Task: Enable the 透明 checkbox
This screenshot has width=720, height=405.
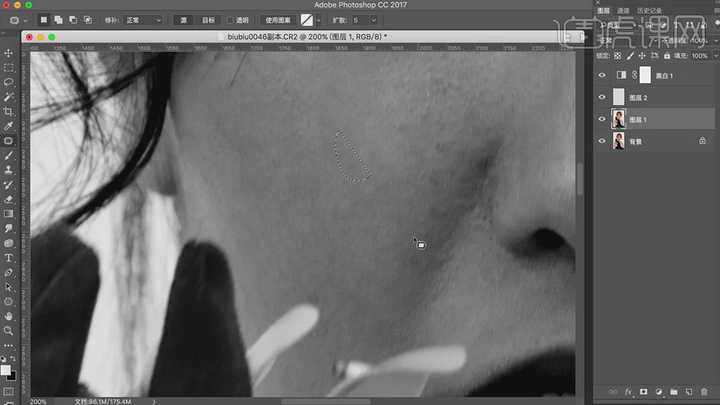Action: (x=231, y=20)
